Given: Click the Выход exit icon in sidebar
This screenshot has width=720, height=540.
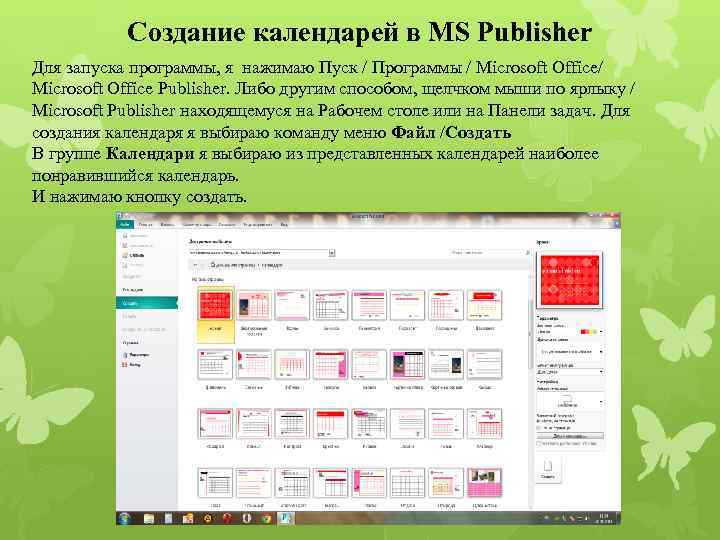Looking at the screenshot, I should tap(125, 365).
